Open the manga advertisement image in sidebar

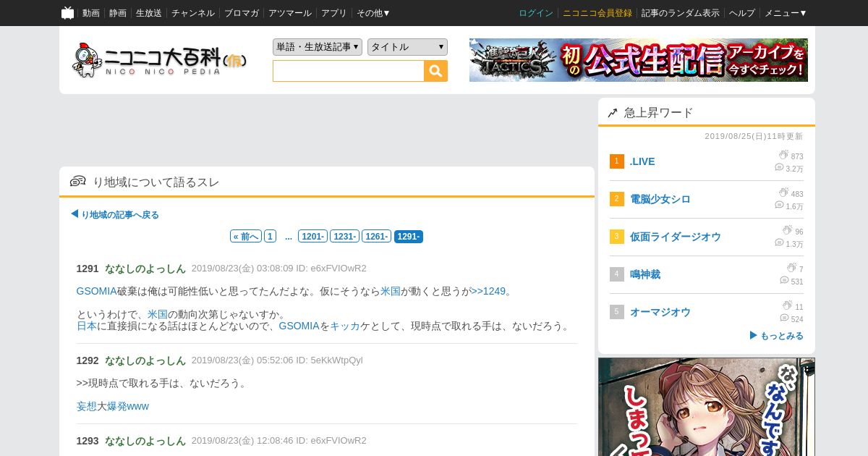[x=707, y=407]
